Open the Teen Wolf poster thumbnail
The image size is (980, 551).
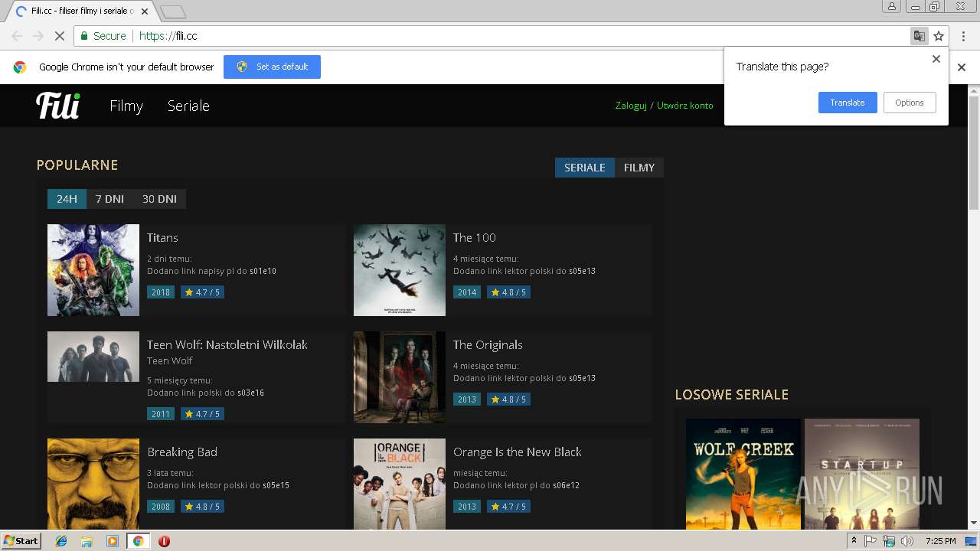tap(93, 357)
